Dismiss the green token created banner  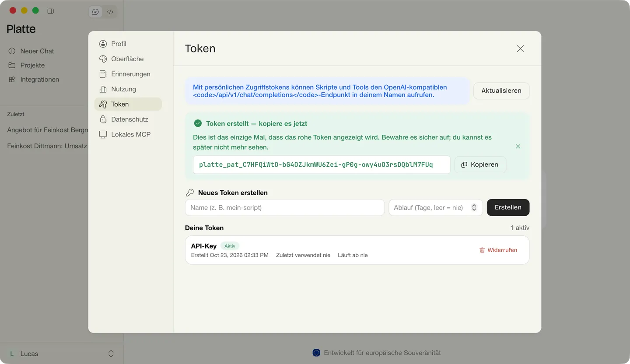point(518,147)
